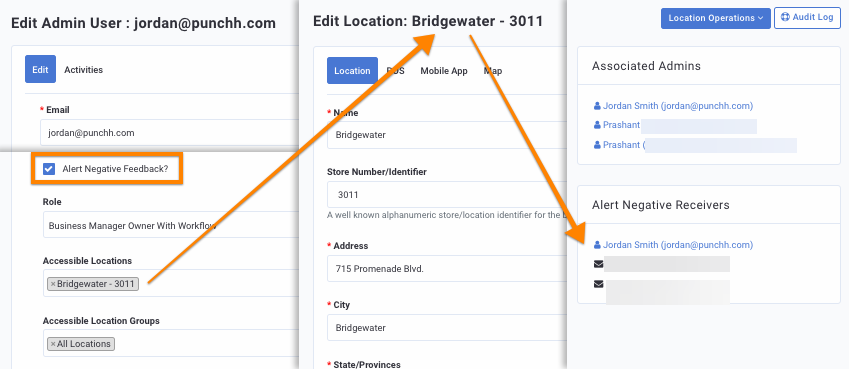Switch to the Mobile App tab
Screen dimensions: 849x369
coord(444,71)
